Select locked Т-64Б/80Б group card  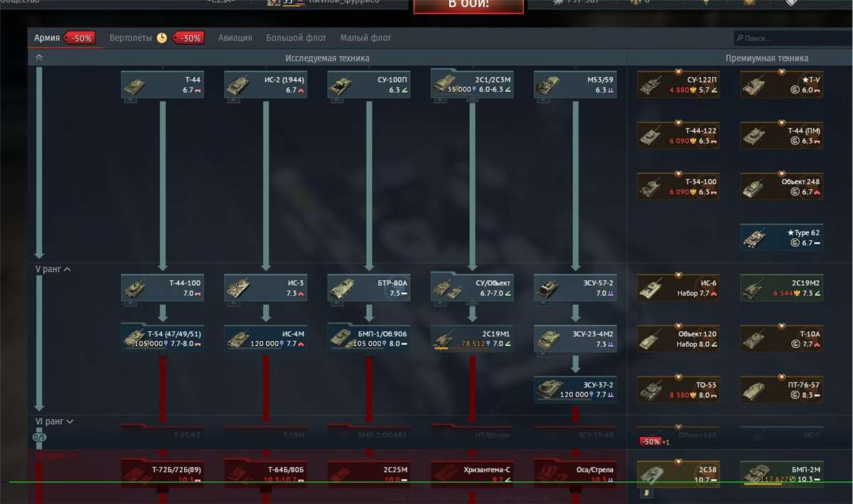[x=266, y=473]
